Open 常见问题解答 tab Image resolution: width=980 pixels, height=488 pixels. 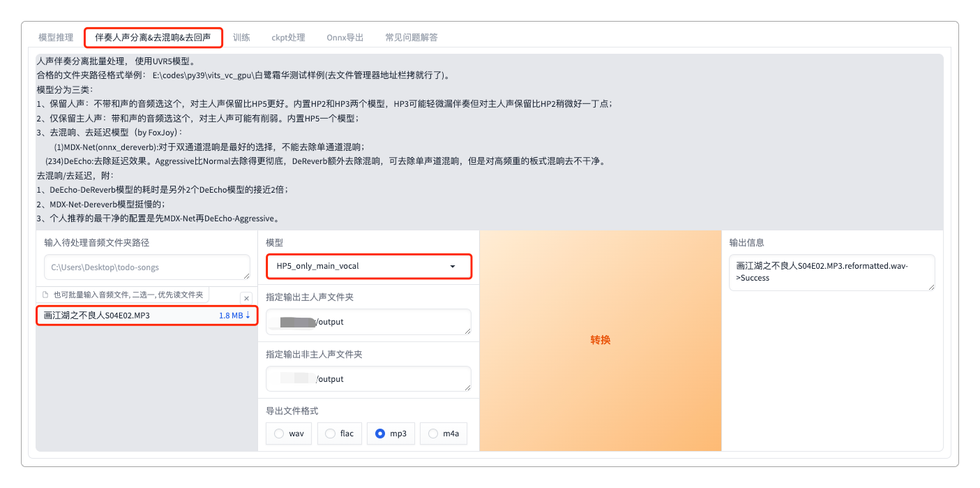412,38
